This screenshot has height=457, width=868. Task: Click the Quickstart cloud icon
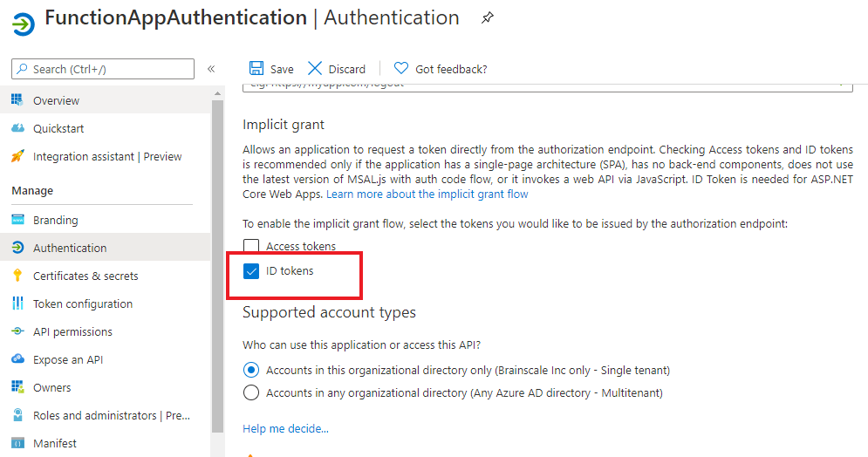[17, 128]
